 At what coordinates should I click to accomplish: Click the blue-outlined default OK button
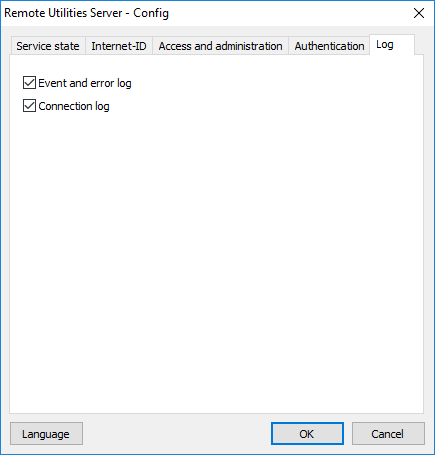pyautogui.click(x=307, y=434)
